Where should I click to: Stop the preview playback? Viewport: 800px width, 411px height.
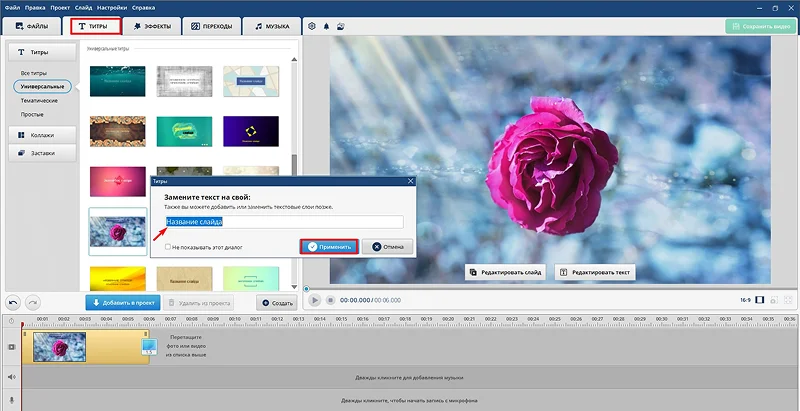coord(331,300)
